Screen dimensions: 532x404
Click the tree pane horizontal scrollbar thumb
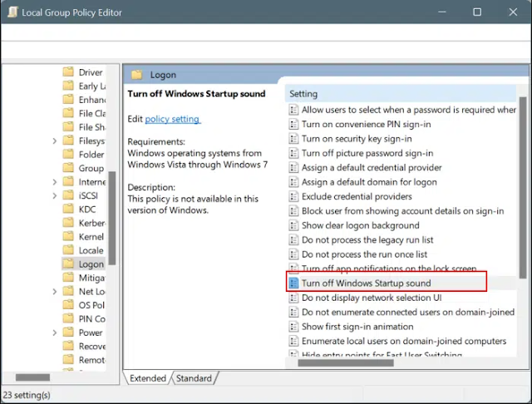(x=32, y=377)
